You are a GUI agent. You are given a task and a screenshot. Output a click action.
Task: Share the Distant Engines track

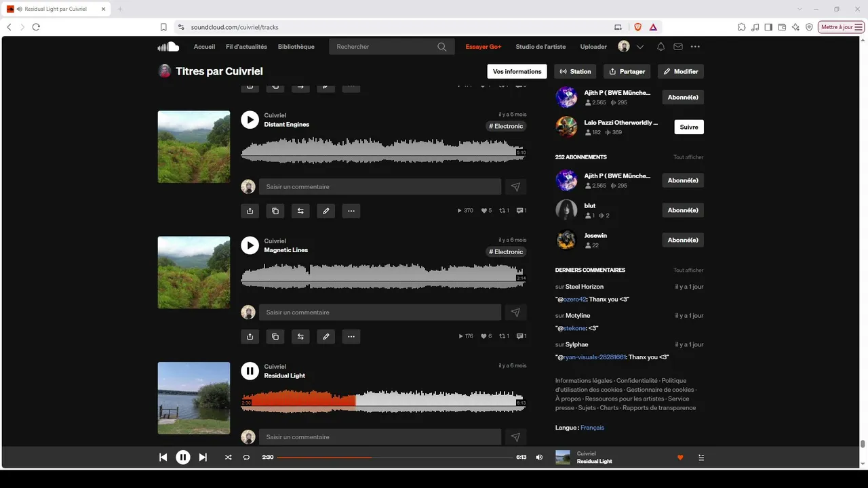pos(250,211)
